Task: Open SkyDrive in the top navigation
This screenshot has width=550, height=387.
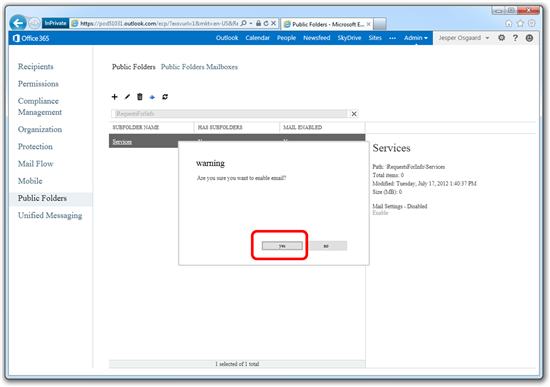Action: 349,38
